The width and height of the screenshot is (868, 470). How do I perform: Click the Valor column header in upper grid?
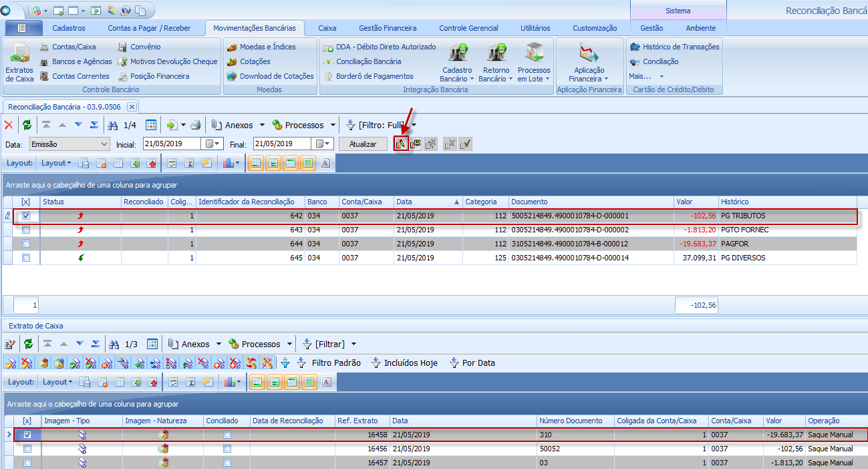(696, 202)
